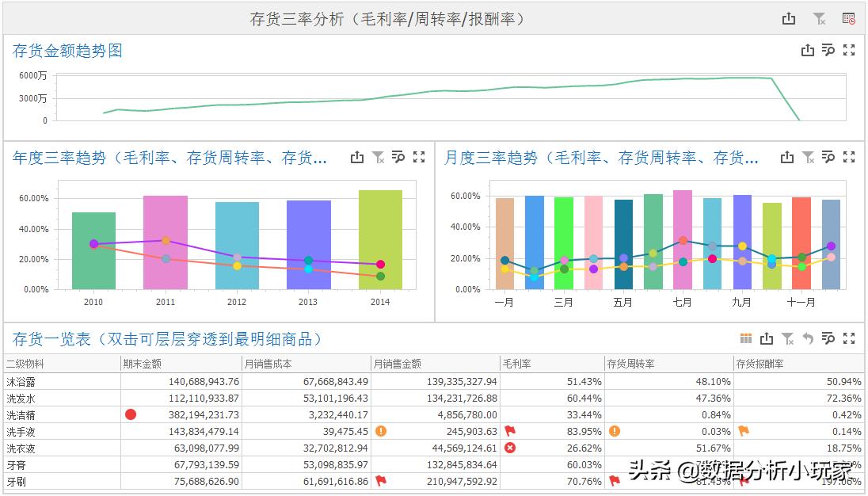Expand the 存货一览表 to fullscreen
Viewport: 868px width, 496px height.
849,338
